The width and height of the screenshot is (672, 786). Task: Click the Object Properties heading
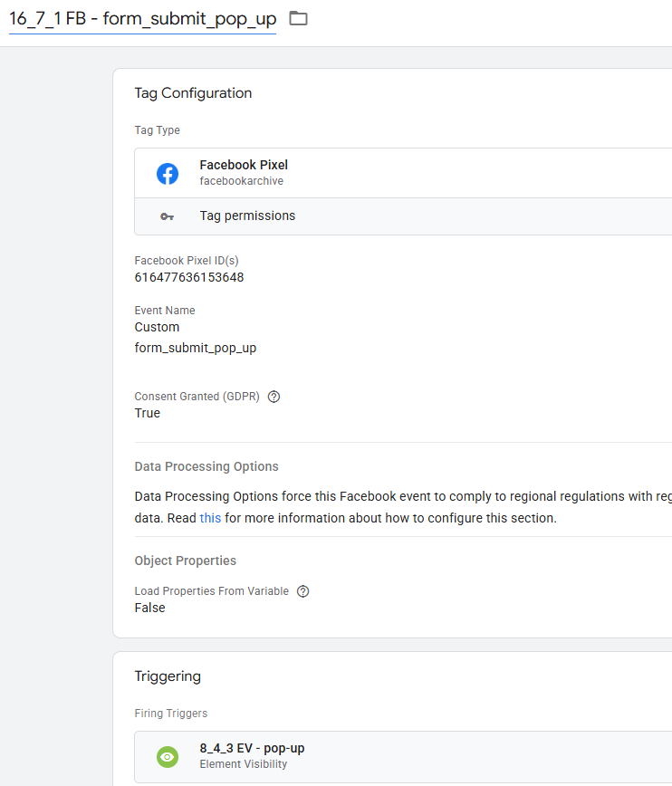[x=185, y=561]
